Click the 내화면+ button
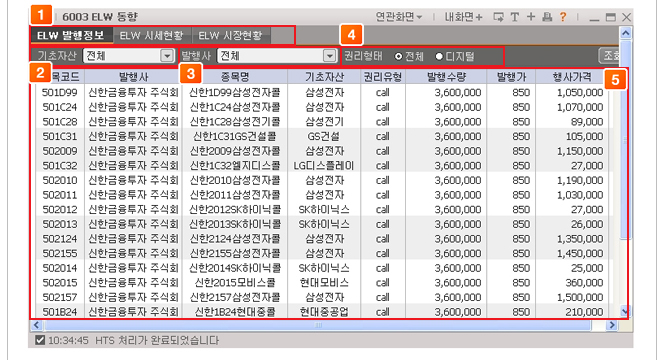Image resolution: width=667 pixels, height=360 pixels. coord(463,17)
